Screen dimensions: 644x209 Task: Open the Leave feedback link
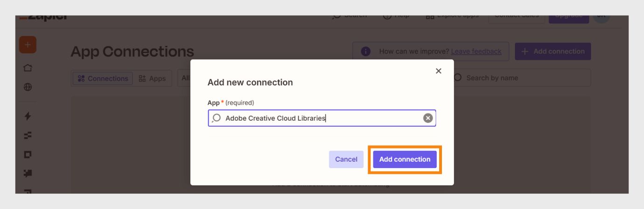476,51
